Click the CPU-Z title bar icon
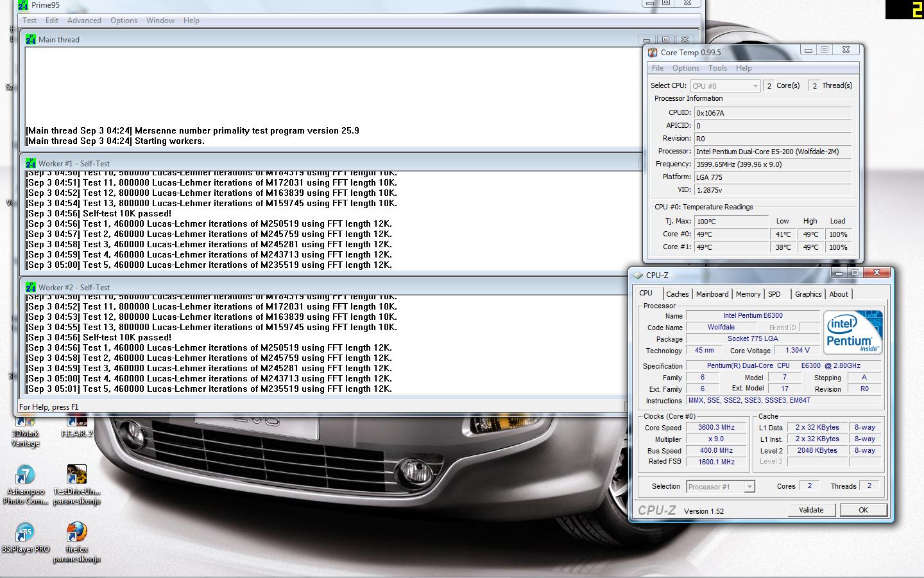924x578 pixels. tap(638, 275)
